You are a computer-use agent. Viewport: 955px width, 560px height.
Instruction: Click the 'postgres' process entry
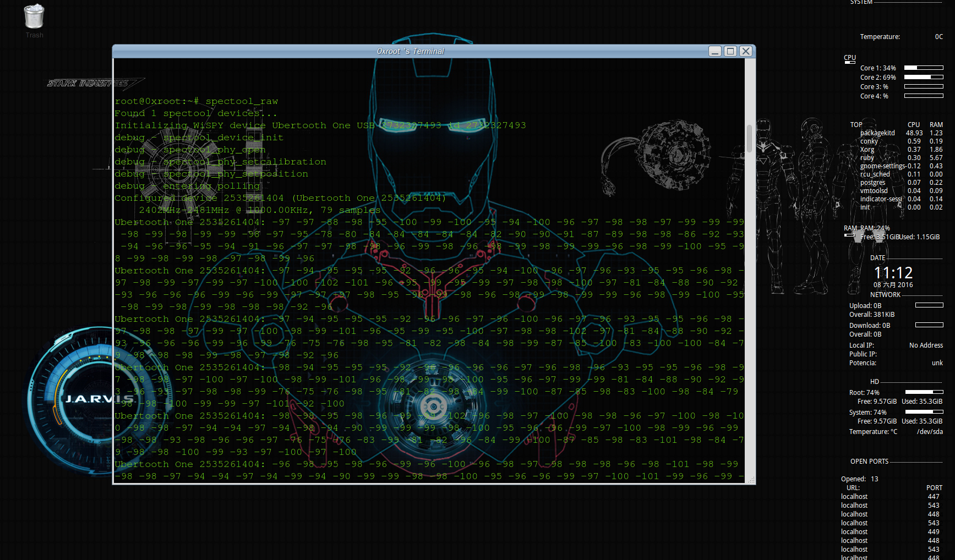click(873, 183)
